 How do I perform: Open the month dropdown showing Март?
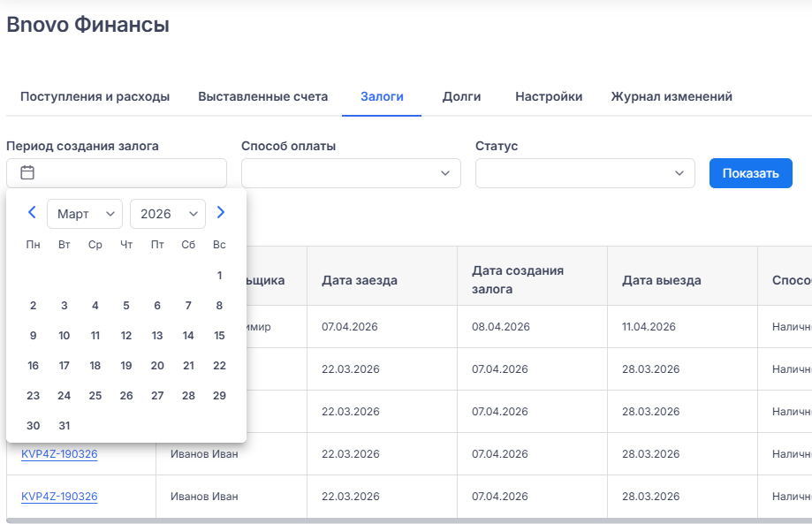[x=85, y=214]
